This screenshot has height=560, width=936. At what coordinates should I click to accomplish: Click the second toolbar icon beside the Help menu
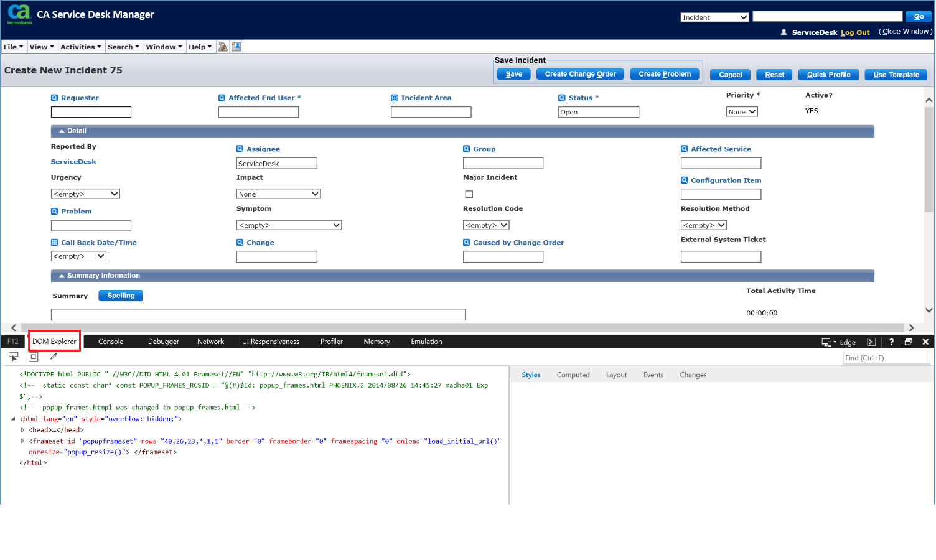click(x=236, y=47)
